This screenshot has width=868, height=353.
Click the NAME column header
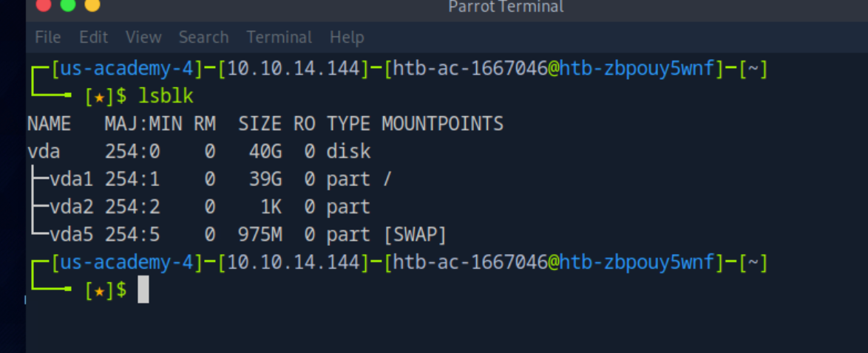coord(49,124)
